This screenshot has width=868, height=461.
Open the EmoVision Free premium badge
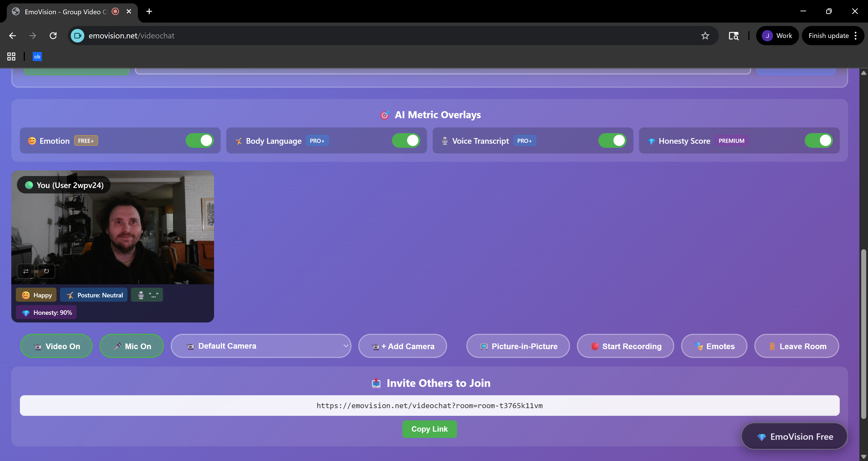pos(794,436)
